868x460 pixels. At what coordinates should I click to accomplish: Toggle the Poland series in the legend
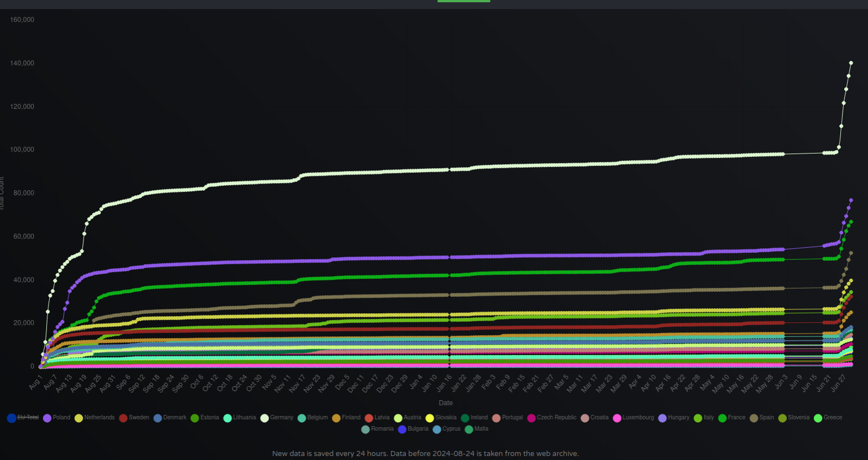[56, 418]
